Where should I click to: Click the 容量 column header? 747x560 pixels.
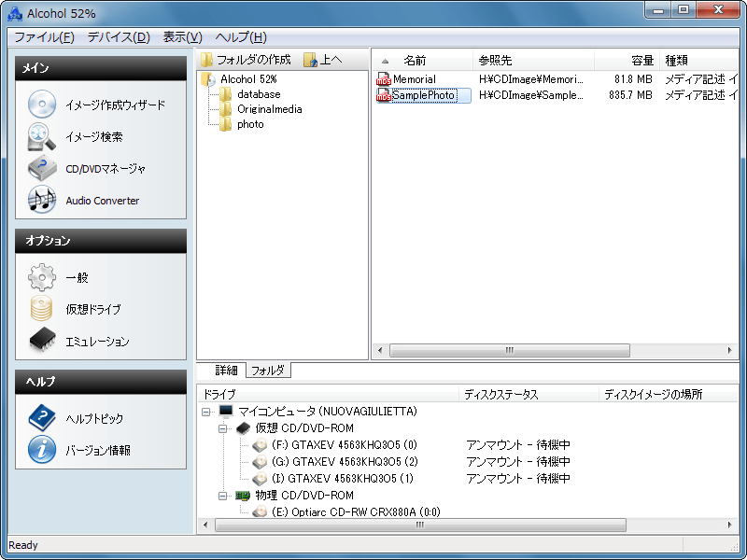pos(627,61)
